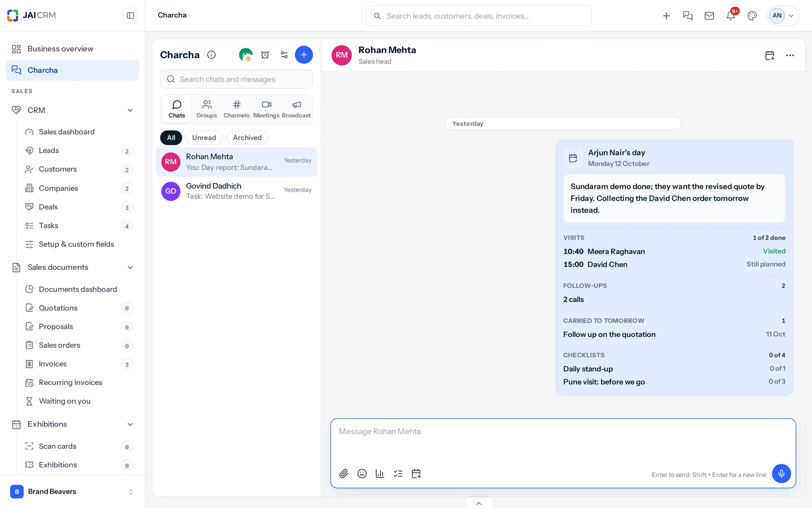The image size is (812, 508).
Task: Open Business overview in sidebar
Action: pos(72,49)
